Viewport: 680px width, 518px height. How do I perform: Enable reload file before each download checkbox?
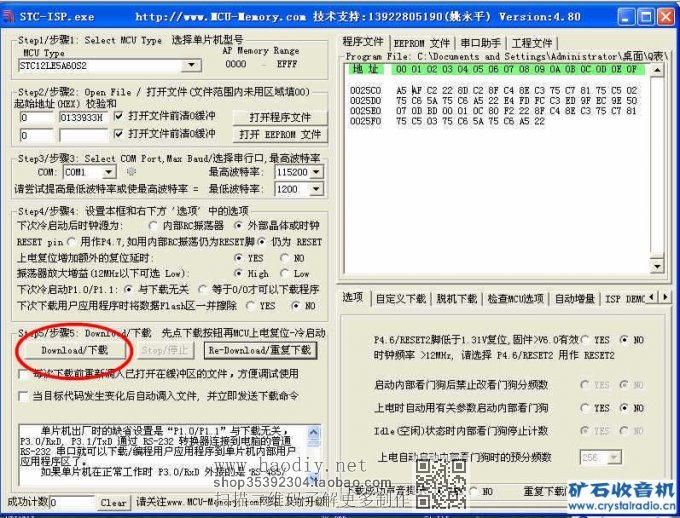24,374
